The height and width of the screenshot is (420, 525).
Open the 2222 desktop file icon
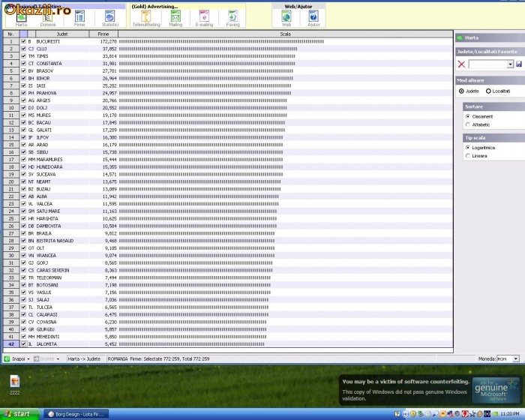click(15, 385)
